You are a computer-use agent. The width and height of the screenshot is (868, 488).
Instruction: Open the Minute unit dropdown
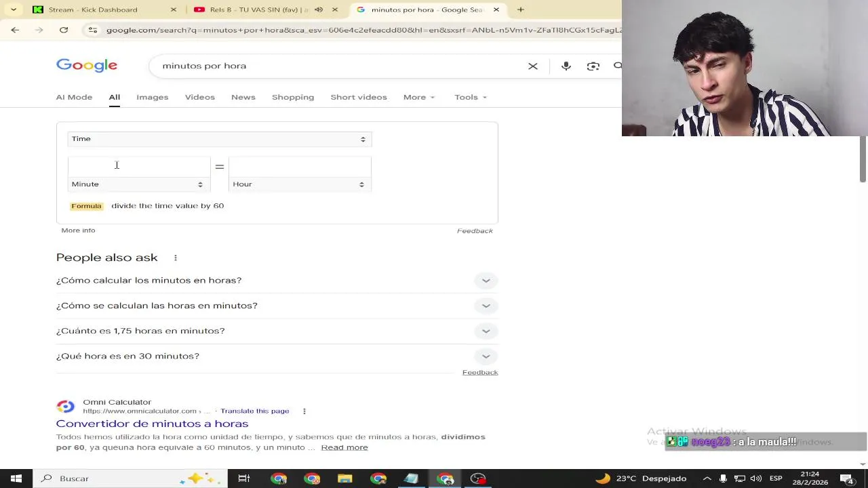click(x=138, y=184)
